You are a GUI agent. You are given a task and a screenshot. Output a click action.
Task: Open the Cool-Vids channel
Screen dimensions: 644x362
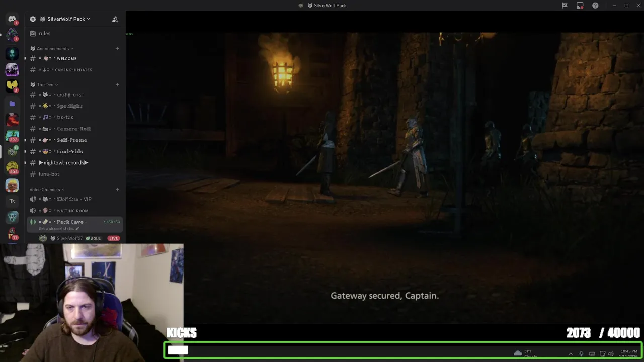[x=75, y=151]
